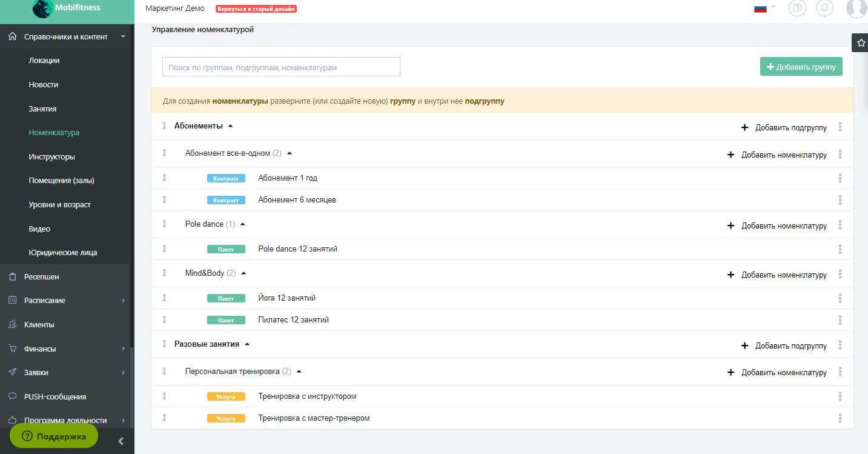The image size is (868, 454).
Task: Open the user profile avatar
Action: pos(856,8)
